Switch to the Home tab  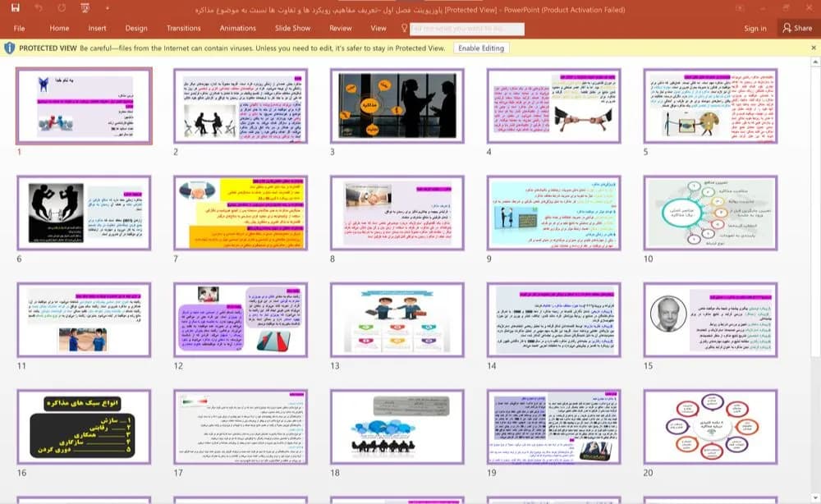tap(59, 28)
